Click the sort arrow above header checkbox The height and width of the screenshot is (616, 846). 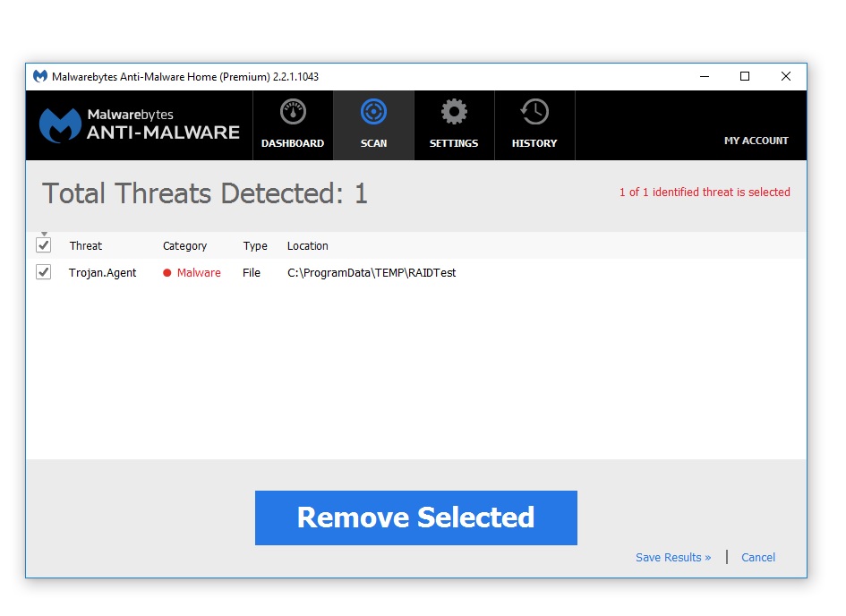44,234
